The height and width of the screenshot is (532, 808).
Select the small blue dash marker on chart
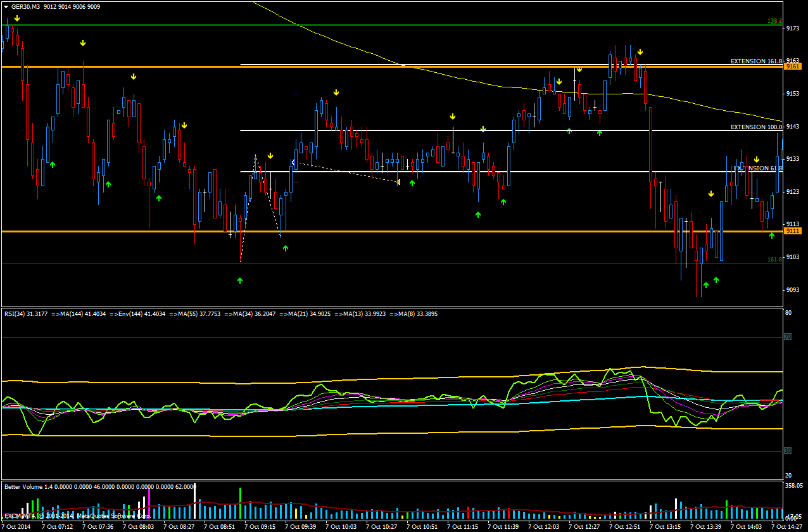tap(296, 94)
